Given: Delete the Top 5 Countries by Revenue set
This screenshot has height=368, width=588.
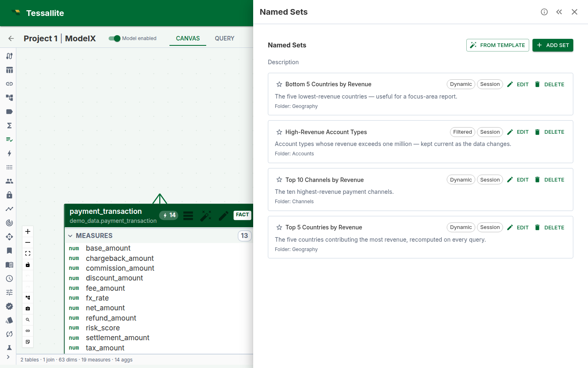Looking at the screenshot, I should (550, 227).
